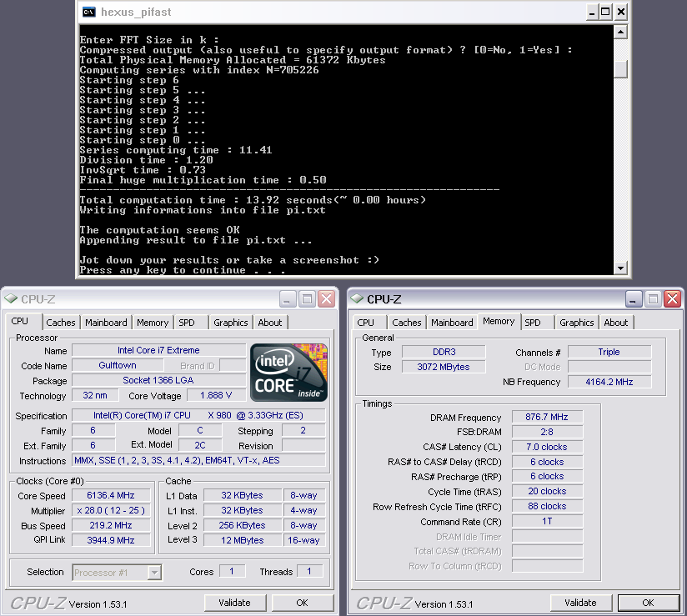Open Mainboard tab in right CPU-Z
Screen dimensions: 687x616
click(x=452, y=323)
